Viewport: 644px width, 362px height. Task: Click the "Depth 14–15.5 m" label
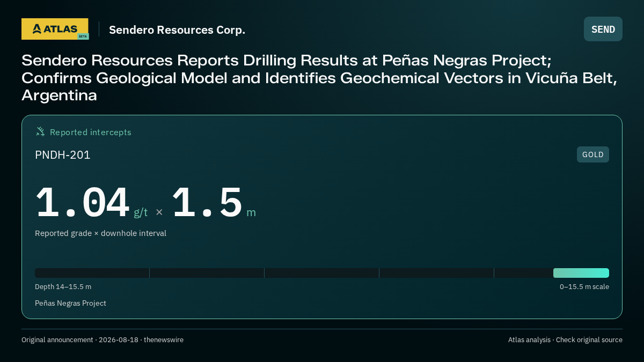point(63,287)
